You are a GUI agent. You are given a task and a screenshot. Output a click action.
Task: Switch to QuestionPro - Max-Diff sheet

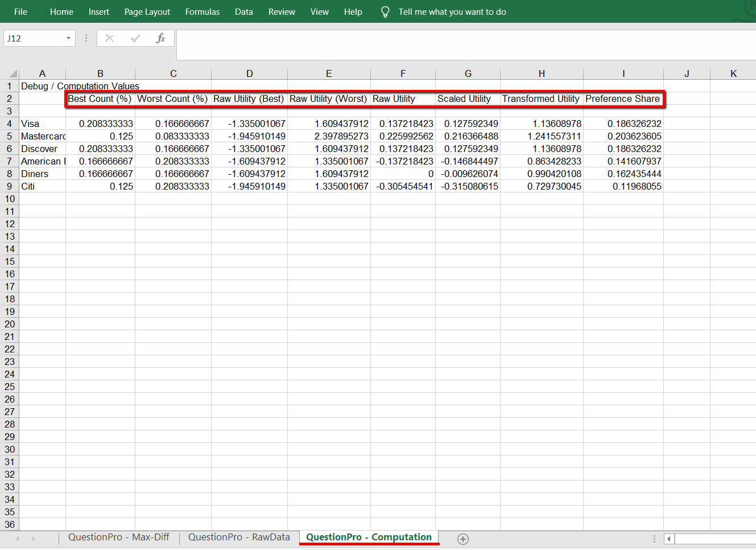[x=118, y=537]
